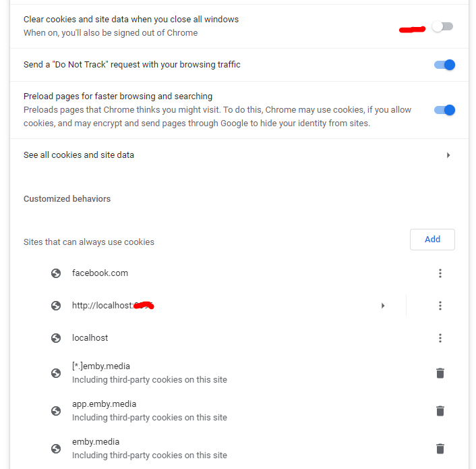The image size is (476, 469).
Task: Select the [*.]emby.media site row
Action: coord(101,366)
